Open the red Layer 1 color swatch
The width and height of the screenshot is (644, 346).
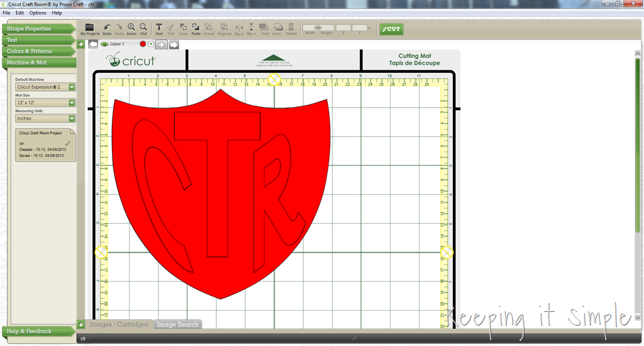[x=143, y=44]
